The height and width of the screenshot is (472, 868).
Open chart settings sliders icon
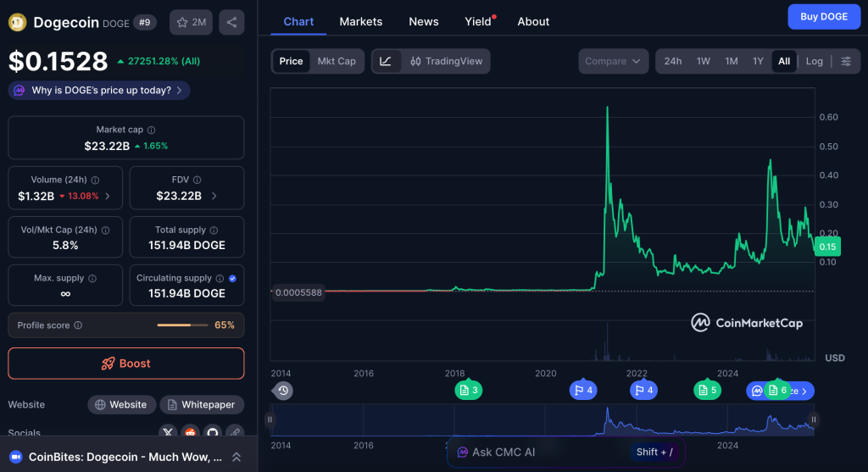846,61
